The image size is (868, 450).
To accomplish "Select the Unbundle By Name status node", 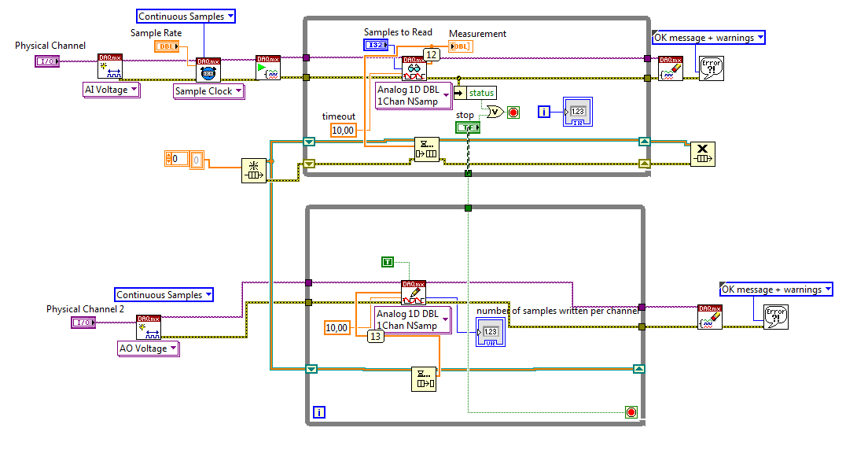I will point(474,93).
